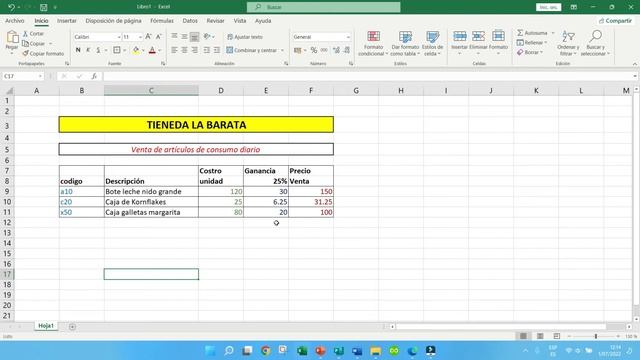Click the increase indent icon
The image size is (640, 360).
coord(217,50)
